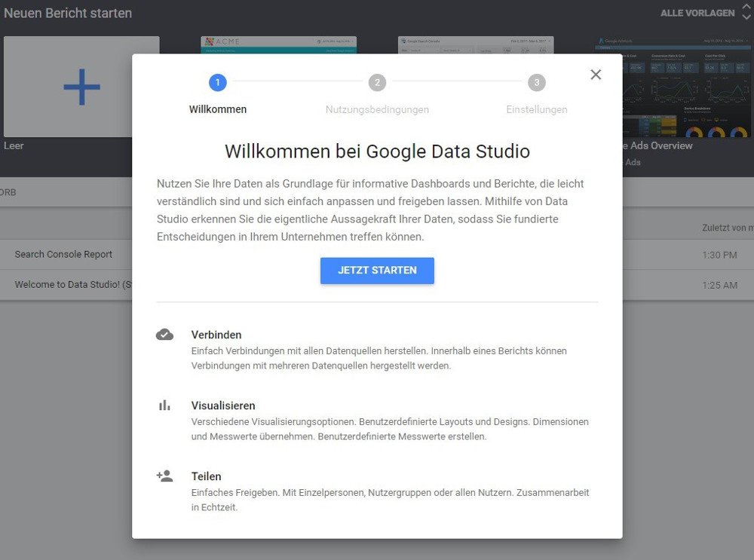
Task: Click the Verbinden heading
Action: [x=216, y=335]
